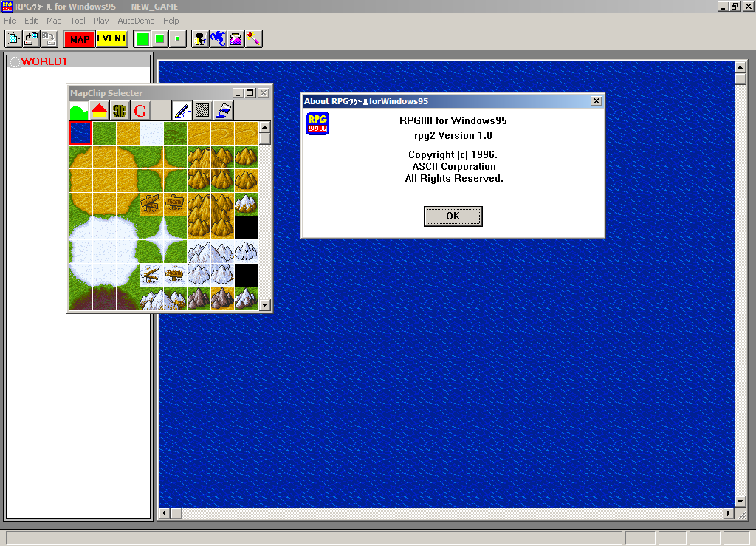The height and width of the screenshot is (546, 756).
Task: Open the Tool menu
Action: pos(78,21)
